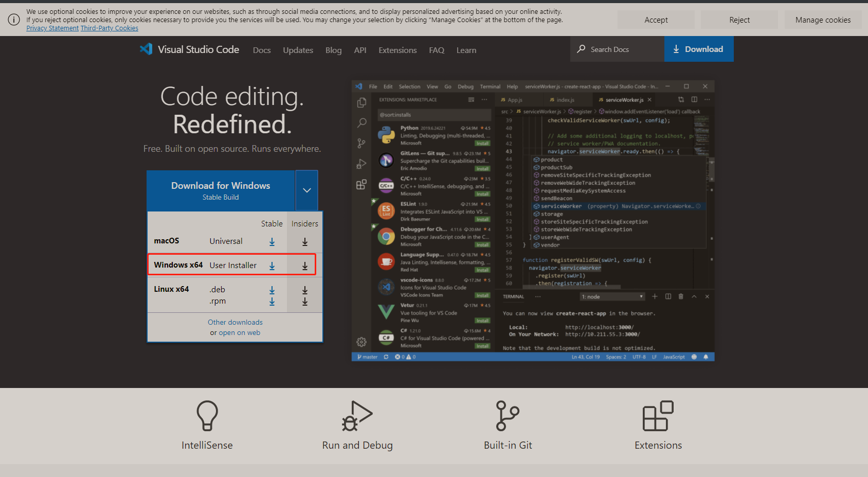The height and width of the screenshot is (477, 868).
Task: Click the Built-in Git branch icon
Action: 508,416
